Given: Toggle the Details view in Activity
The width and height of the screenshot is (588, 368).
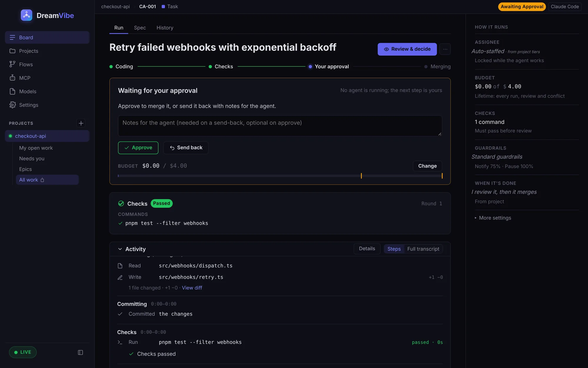Looking at the screenshot, I should (x=367, y=248).
